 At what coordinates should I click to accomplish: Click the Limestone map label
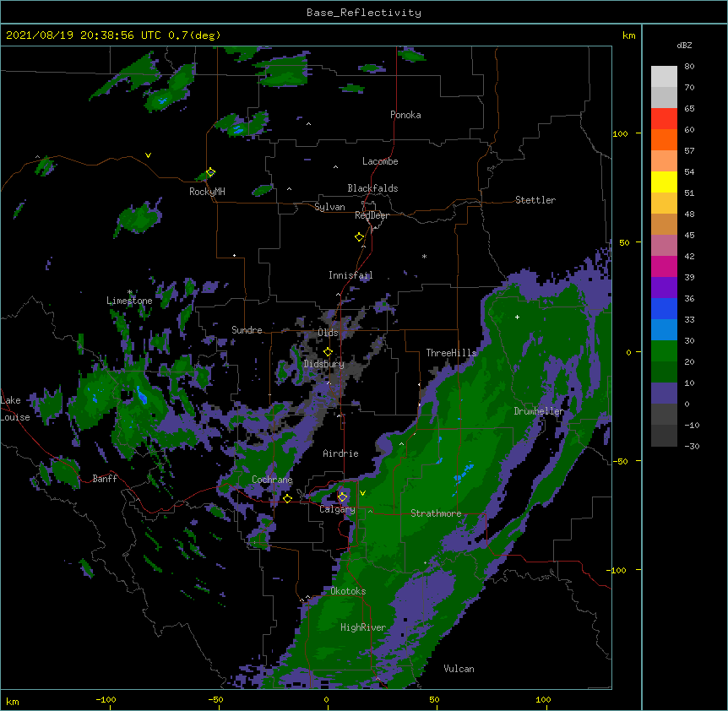click(x=129, y=301)
